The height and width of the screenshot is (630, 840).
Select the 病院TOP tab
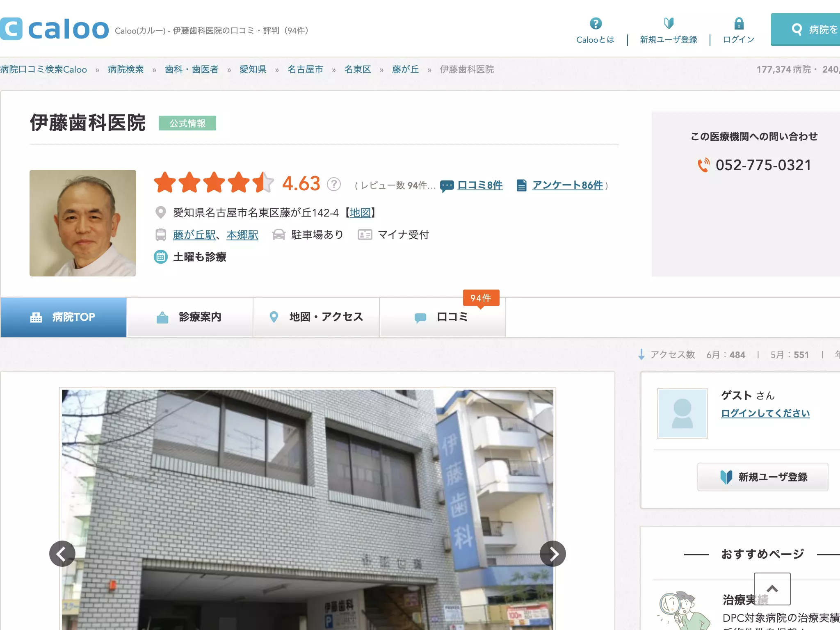pyautogui.click(x=64, y=317)
